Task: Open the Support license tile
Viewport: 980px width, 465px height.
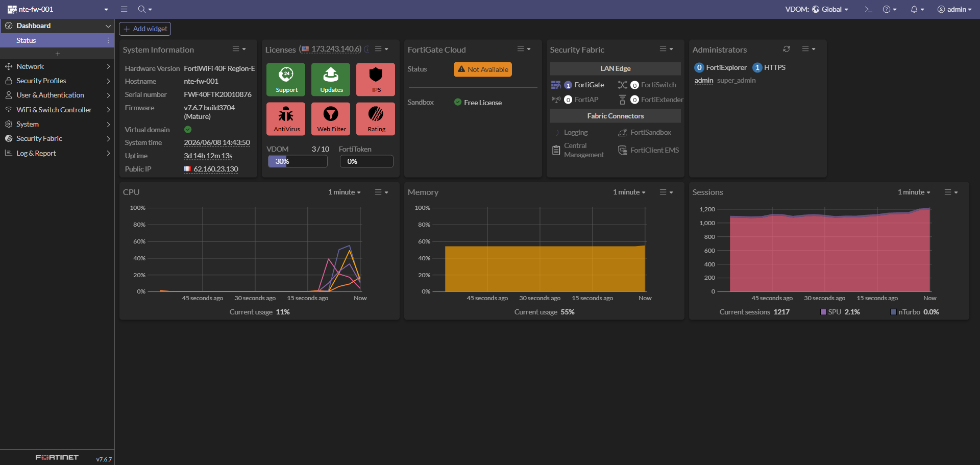Action: (x=286, y=80)
